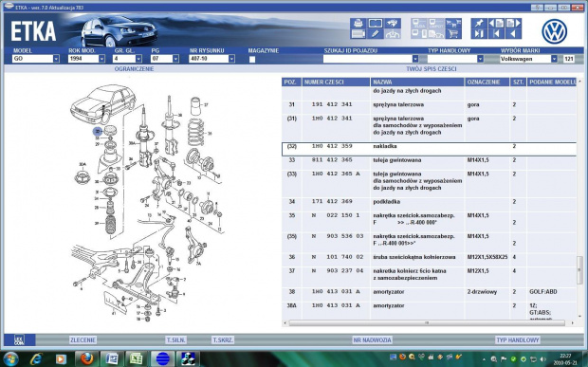Launch Internet Explorer from taskbar
Viewport: 588px width, 367px height.
36,358
